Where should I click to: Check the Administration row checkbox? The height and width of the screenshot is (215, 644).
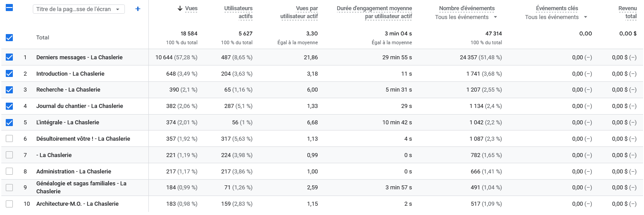[9, 171]
